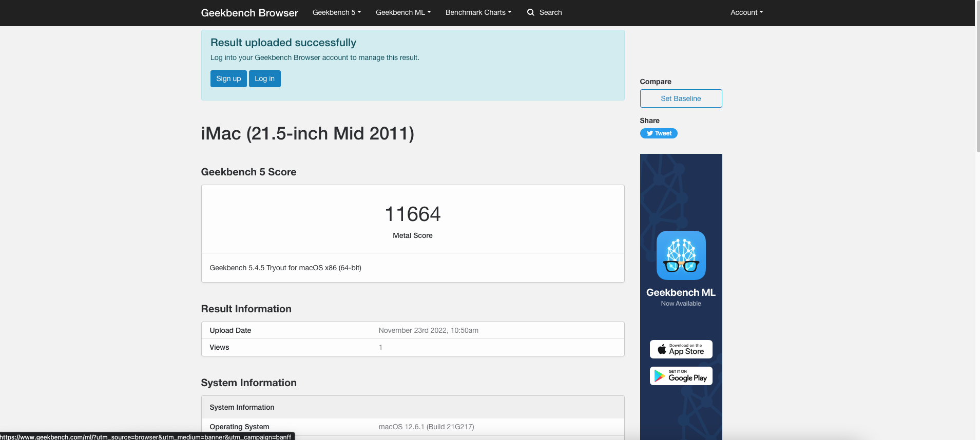Viewport: 980px width, 440px height.
Task: Click the Metal Score label
Action: tap(413, 235)
